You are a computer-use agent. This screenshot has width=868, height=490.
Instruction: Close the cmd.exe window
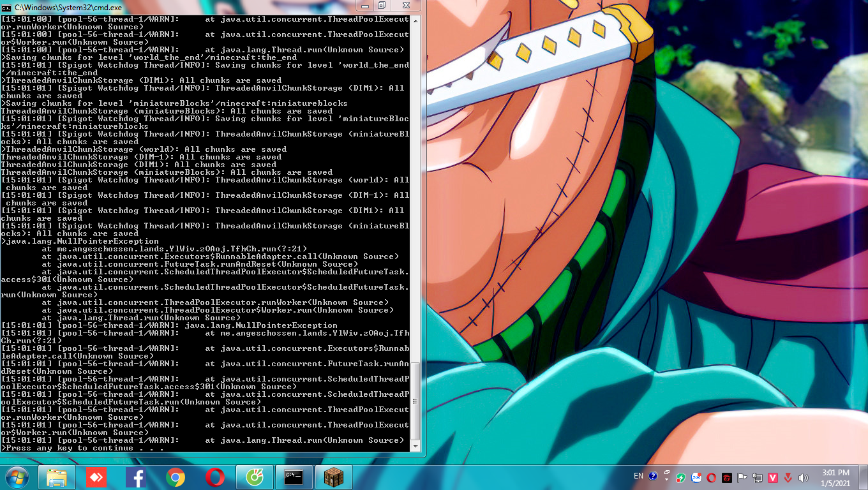(405, 5)
